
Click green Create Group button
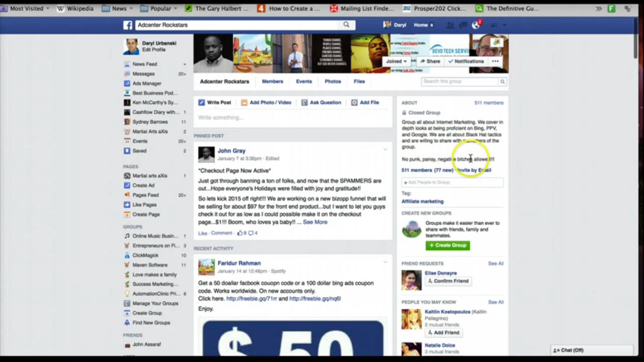point(448,246)
